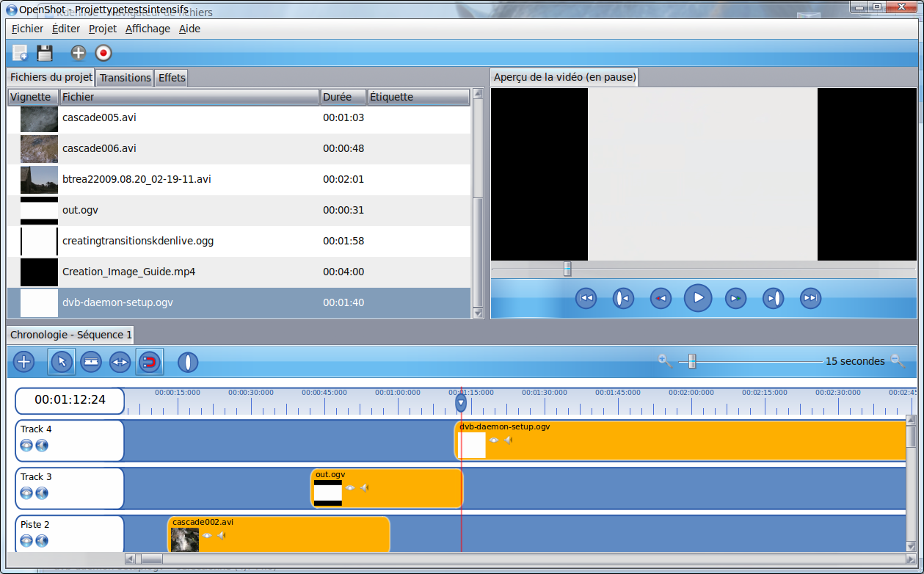
Task: Toggle the snapping magnet tool
Action: point(149,362)
